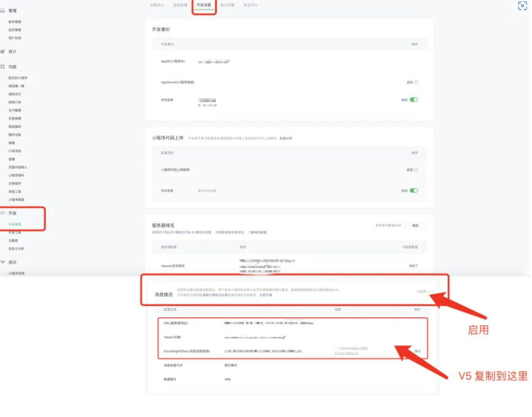This screenshot has height=417, width=532.
Task: Toggle the 开发者ID IP白名单 switch
Action: 414,99
